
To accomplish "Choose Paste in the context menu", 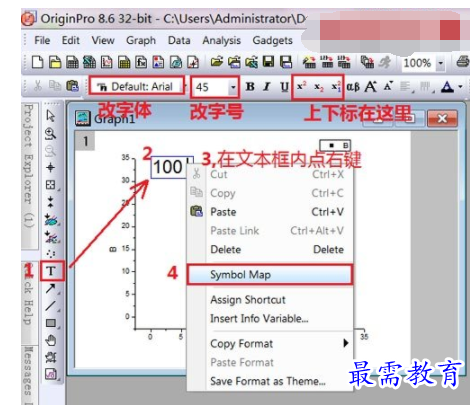I will coord(270,212).
